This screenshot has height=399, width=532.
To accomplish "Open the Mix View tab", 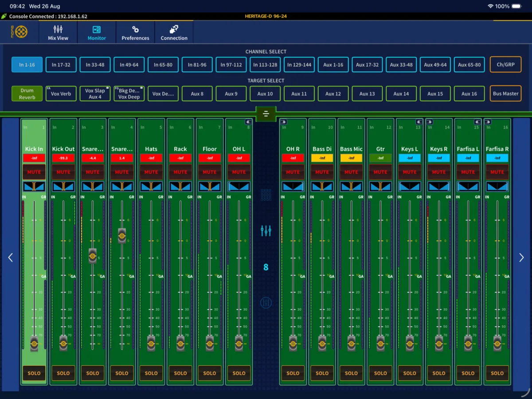I will click(58, 32).
